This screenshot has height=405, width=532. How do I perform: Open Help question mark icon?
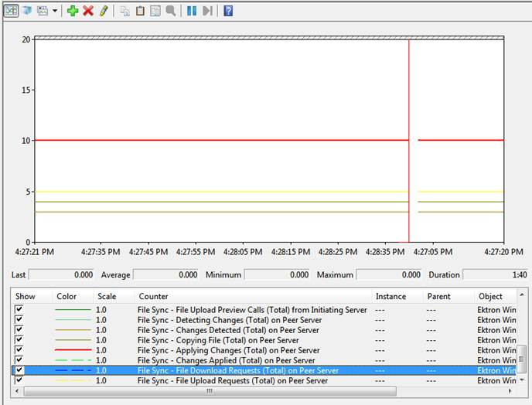coord(228,11)
